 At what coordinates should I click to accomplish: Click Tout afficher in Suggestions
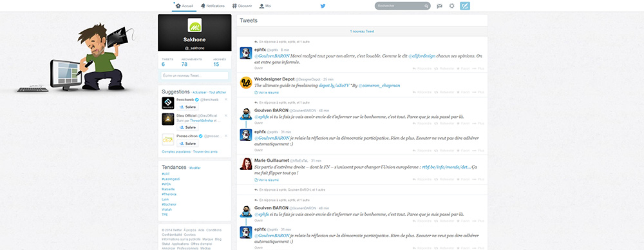(x=217, y=93)
